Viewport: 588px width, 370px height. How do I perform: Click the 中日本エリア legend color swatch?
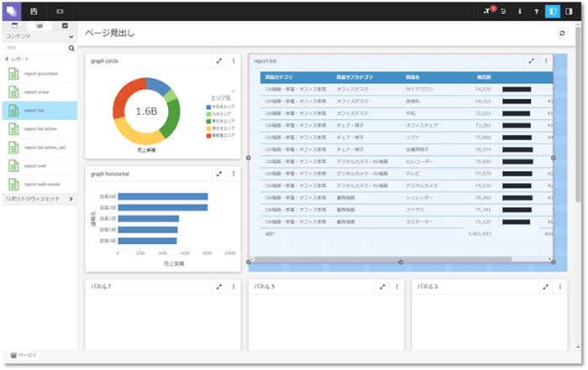pos(209,107)
